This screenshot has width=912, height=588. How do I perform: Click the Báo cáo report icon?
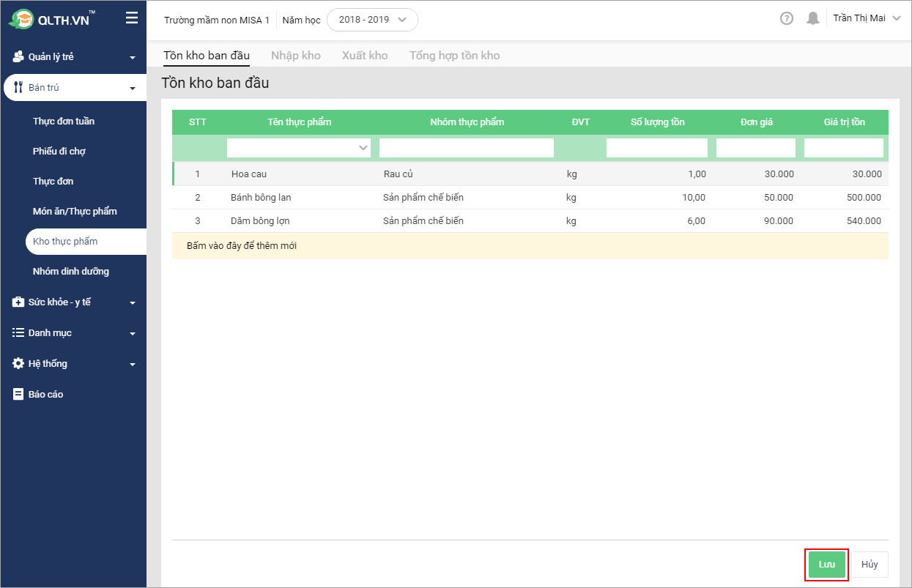(18, 394)
